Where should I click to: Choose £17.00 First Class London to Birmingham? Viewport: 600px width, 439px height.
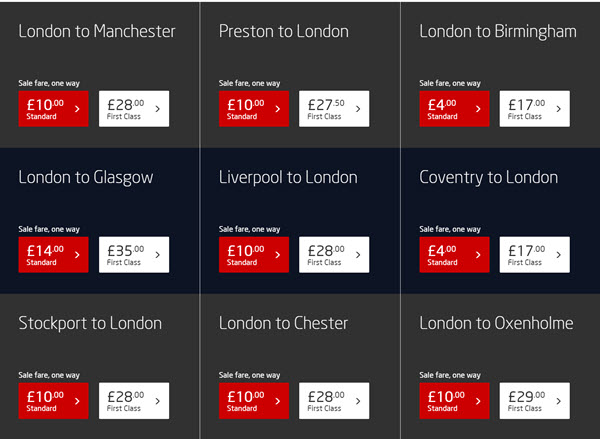tap(535, 109)
